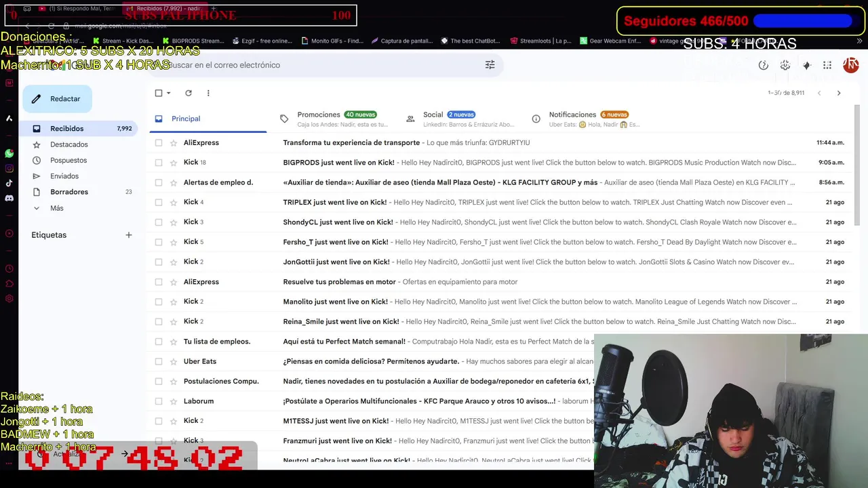Open a new browser tab
The image size is (868, 488).
214,9
